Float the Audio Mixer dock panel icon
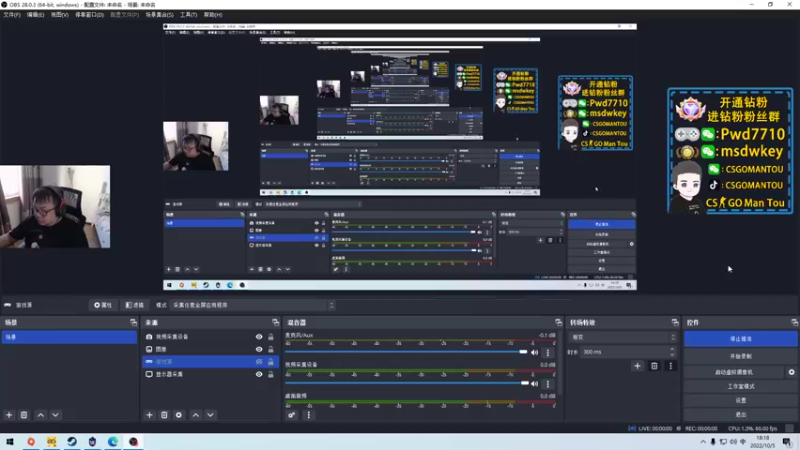Viewport: 800px width, 450px height. (x=559, y=322)
